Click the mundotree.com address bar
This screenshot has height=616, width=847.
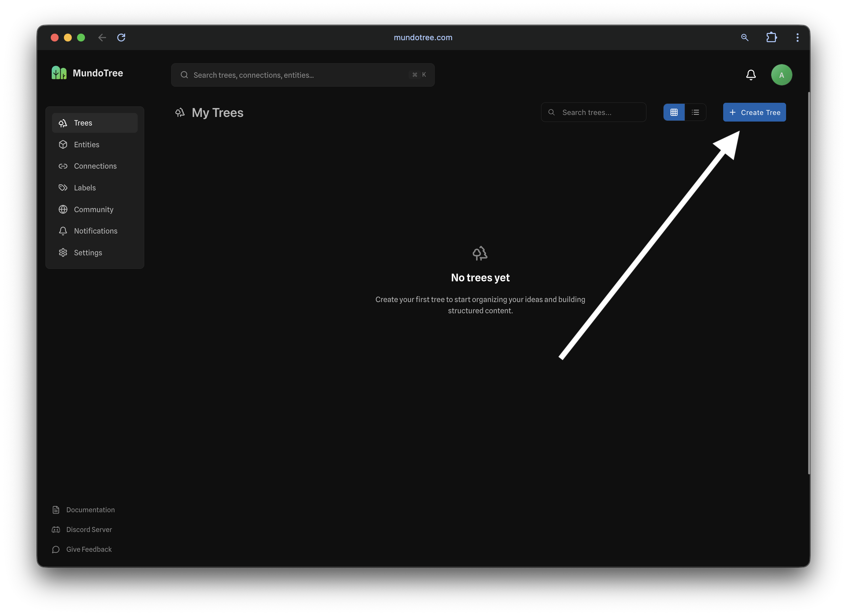tap(423, 37)
